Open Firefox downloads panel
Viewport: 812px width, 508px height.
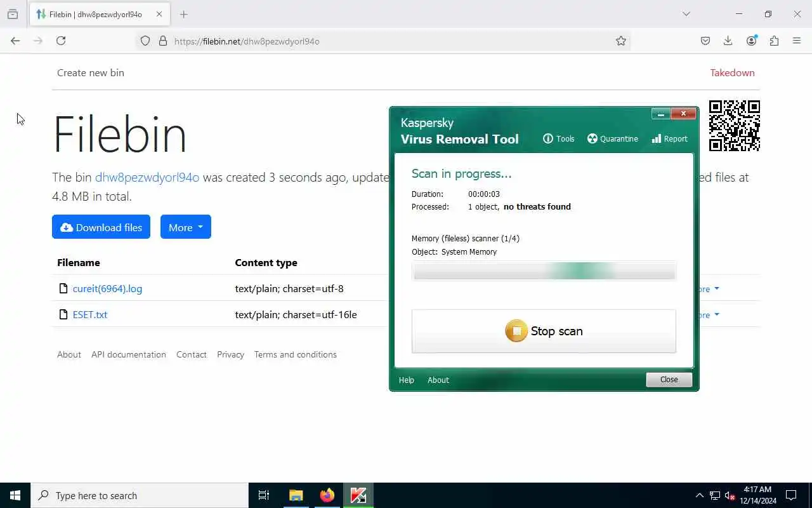[728, 41]
